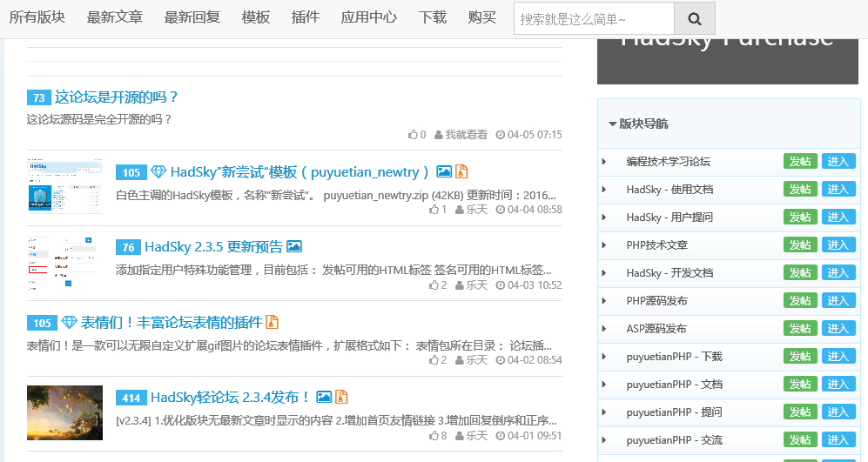868x462 pixels.
Task: Expand HadSky - 开发文档 arrow
Action: 604,273
